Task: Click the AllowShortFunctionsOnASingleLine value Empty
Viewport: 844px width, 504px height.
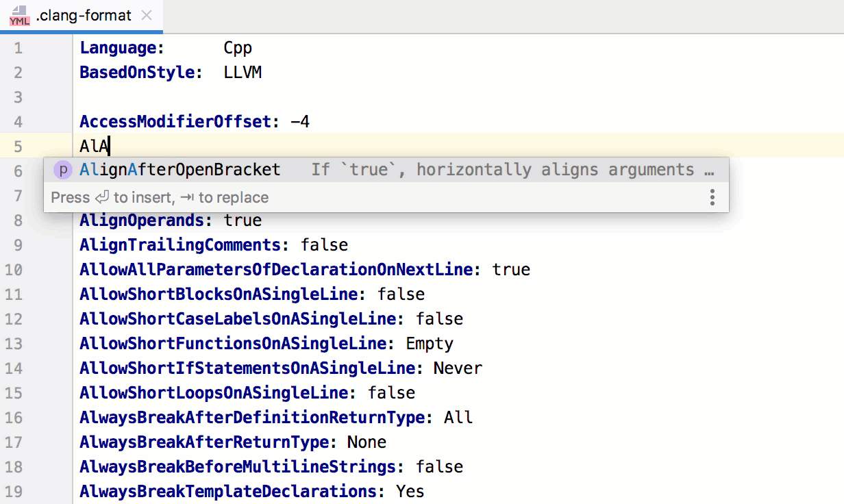Action: click(x=430, y=344)
